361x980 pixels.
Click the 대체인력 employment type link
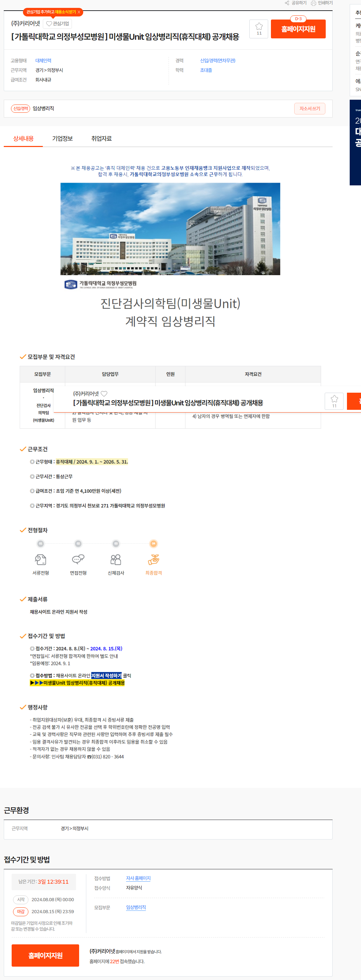tap(43, 61)
